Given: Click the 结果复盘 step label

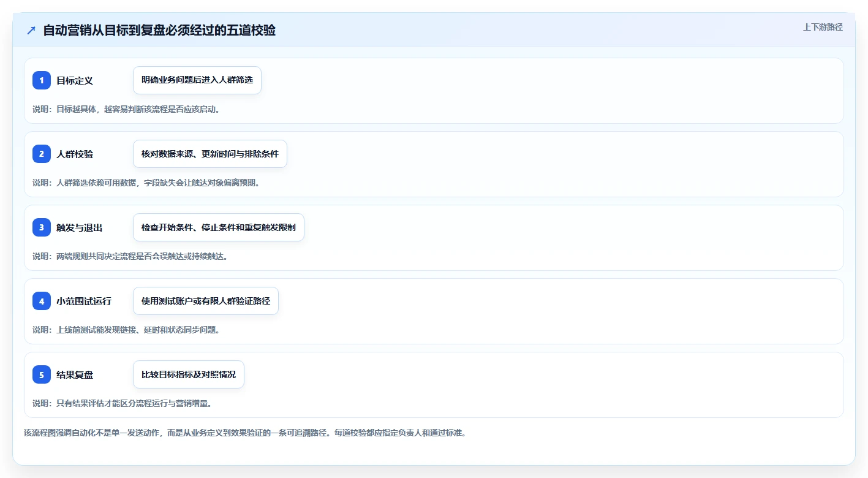Looking at the screenshot, I should click(x=75, y=374).
